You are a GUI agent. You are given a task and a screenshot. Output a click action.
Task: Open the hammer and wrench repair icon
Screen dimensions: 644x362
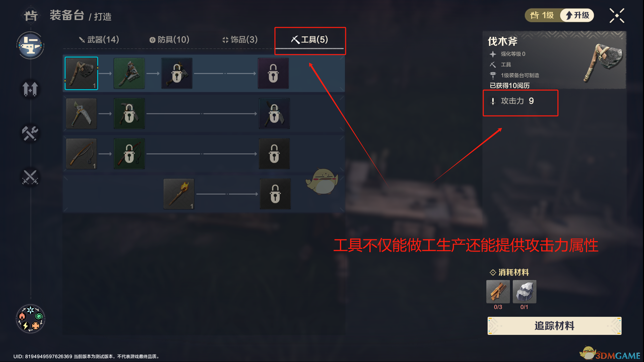[30, 133]
